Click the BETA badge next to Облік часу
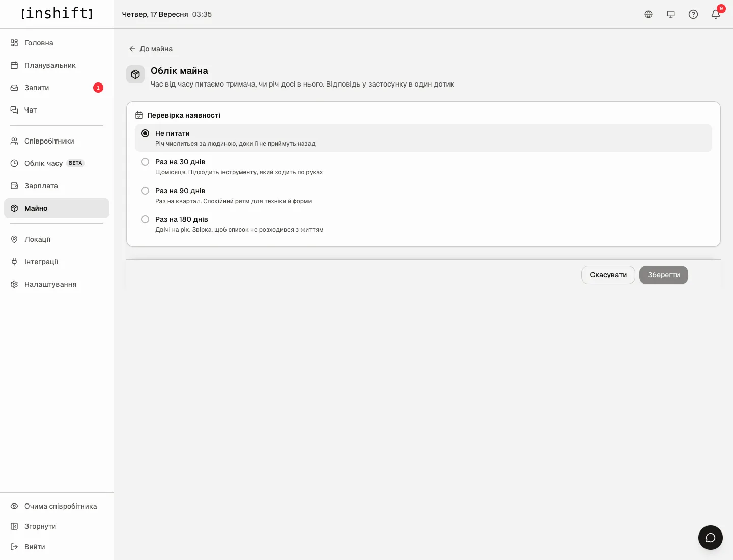This screenshot has height=560, width=733. tap(75, 163)
